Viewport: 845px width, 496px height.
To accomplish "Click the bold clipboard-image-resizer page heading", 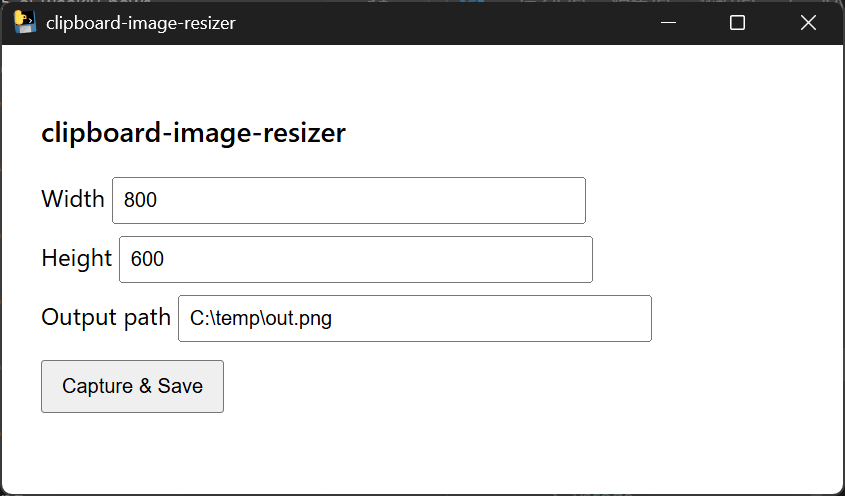I will 193,133.
